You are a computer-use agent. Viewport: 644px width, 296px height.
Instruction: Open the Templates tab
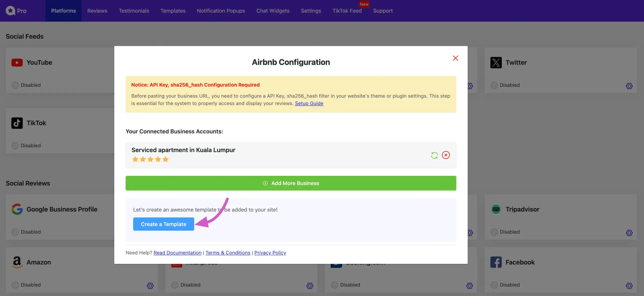click(173, 11)
